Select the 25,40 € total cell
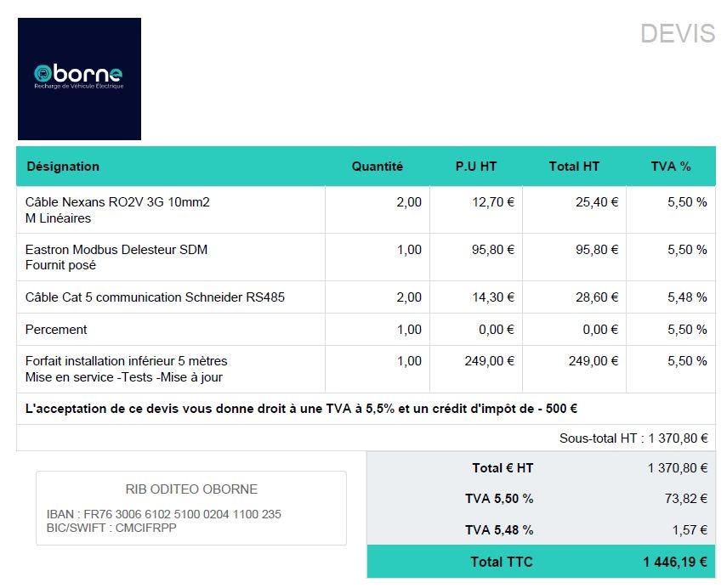 [x=597, y=202]
